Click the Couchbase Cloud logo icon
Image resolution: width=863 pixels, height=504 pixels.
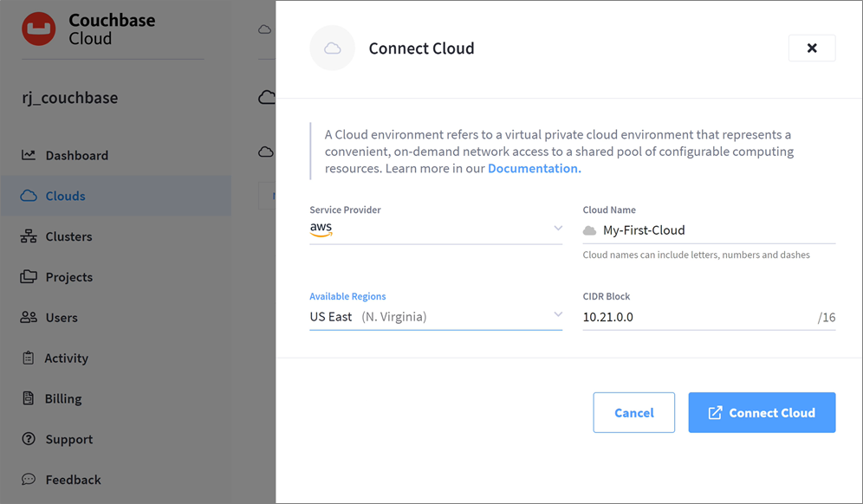coord(39,29)
